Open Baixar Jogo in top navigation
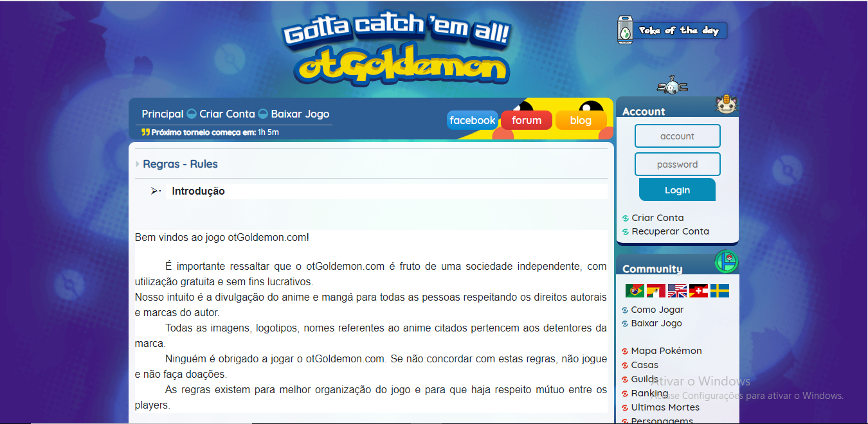 point(300,114)
